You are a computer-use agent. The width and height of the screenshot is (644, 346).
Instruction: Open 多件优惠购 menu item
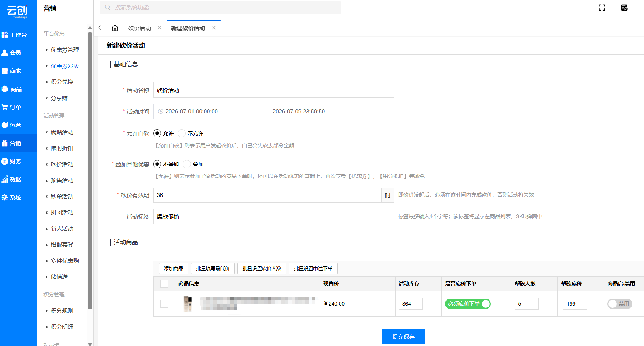[65, 261]
